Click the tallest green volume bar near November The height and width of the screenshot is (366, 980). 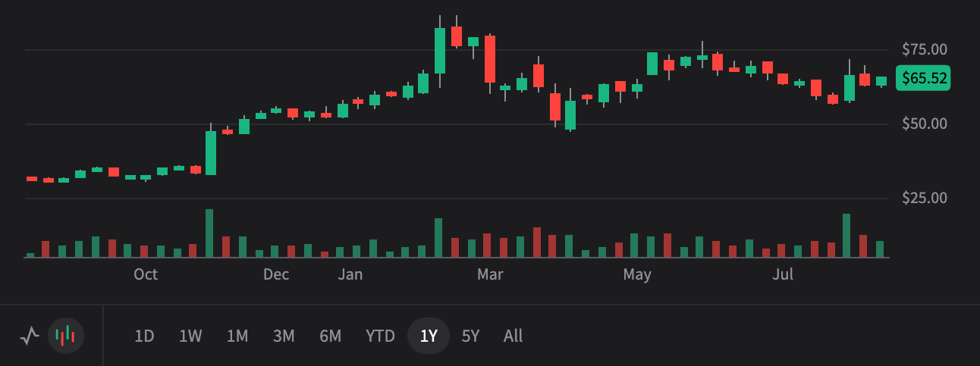coord(209,233)
